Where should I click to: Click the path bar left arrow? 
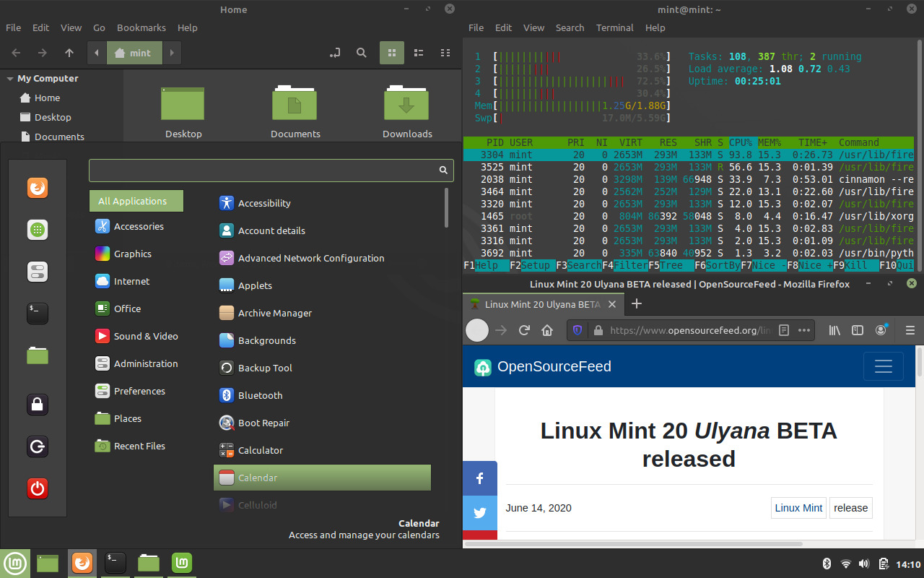tap(97, 53)
